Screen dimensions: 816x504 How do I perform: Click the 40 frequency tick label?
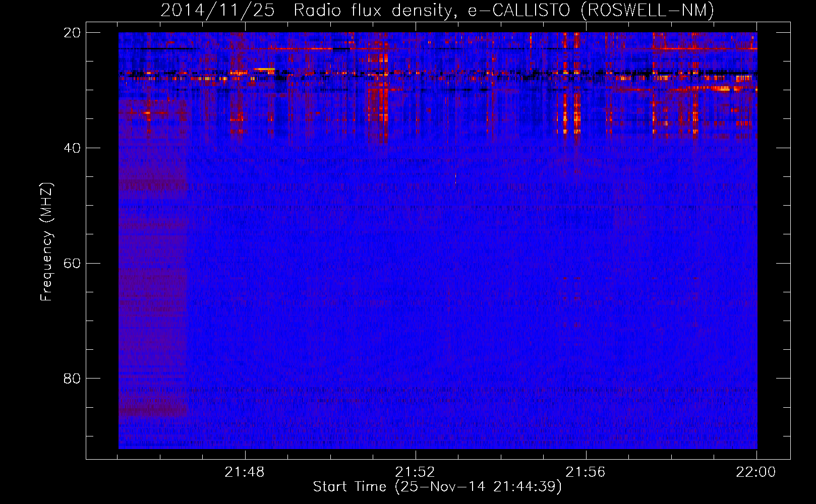pyautogui.click(x=72, y=148)
